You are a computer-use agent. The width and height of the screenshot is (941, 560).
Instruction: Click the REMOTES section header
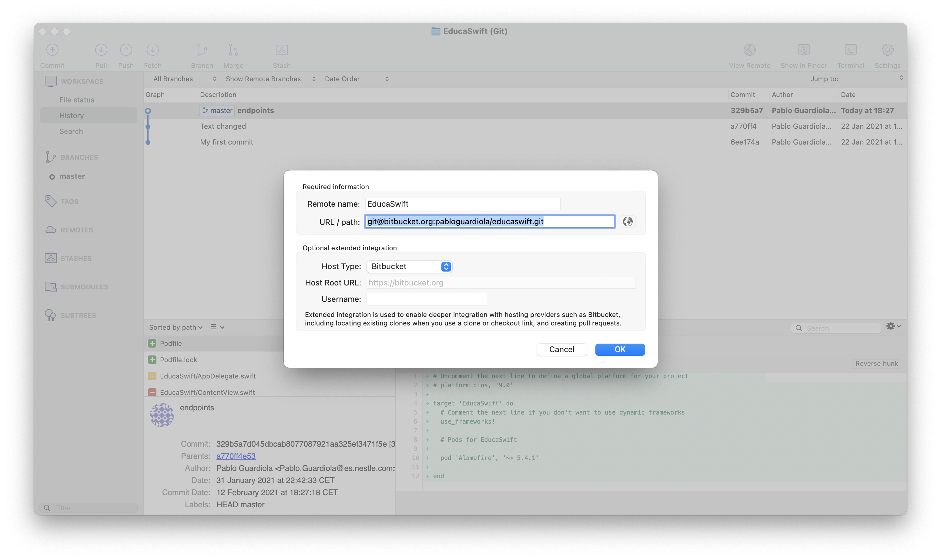click(77, 230)
